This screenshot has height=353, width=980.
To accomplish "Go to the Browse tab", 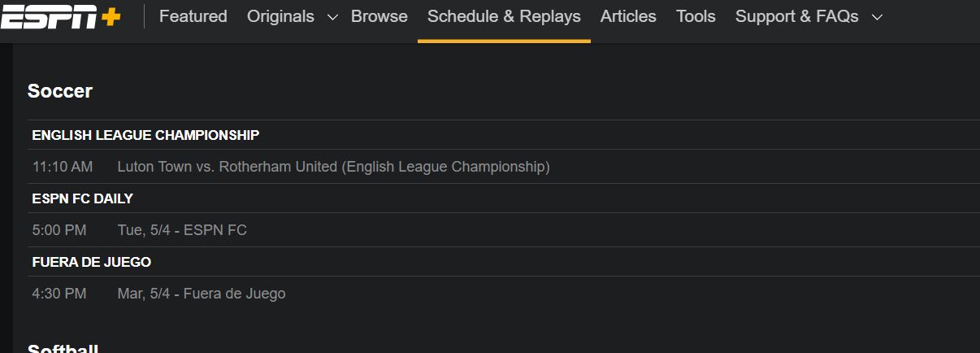I will (379, 16).
